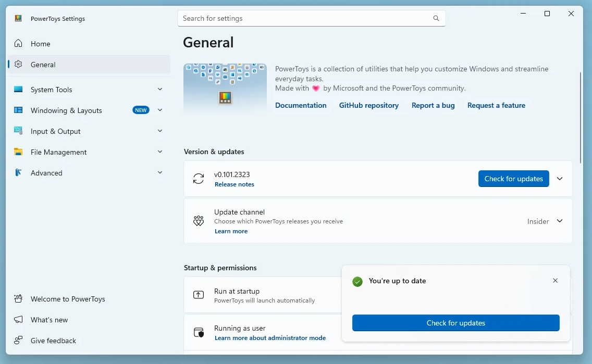Click the General page title
The height and width of the screenshot is (364, 592).
coord(208,42)
